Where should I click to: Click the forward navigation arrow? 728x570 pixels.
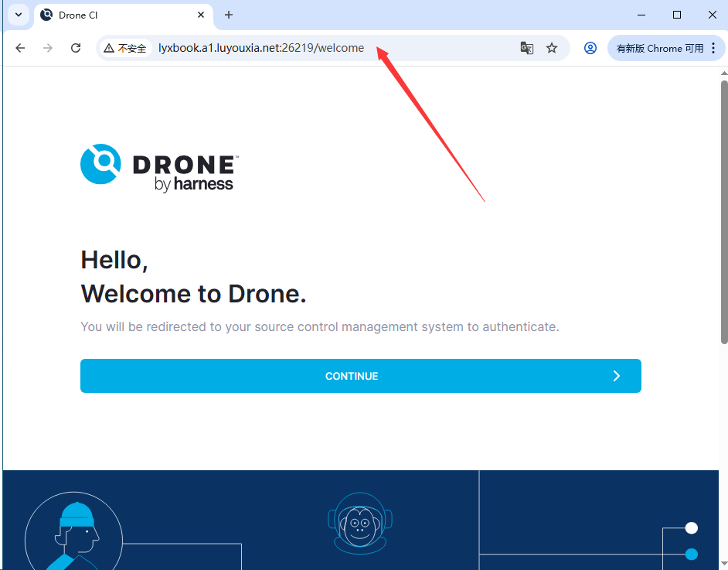[47, 48]
